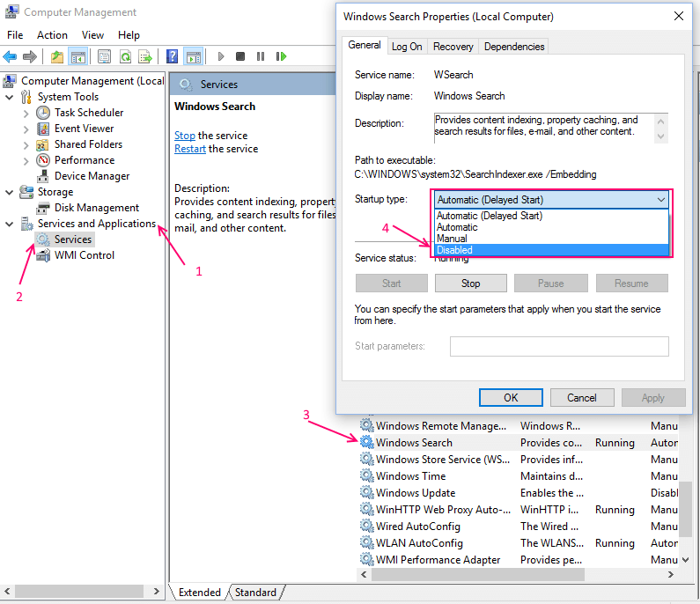Image resolution: width=700 pixels, height=604 pixels.
Task: Click the Up one level folder icon
Action: pos(57,56)
